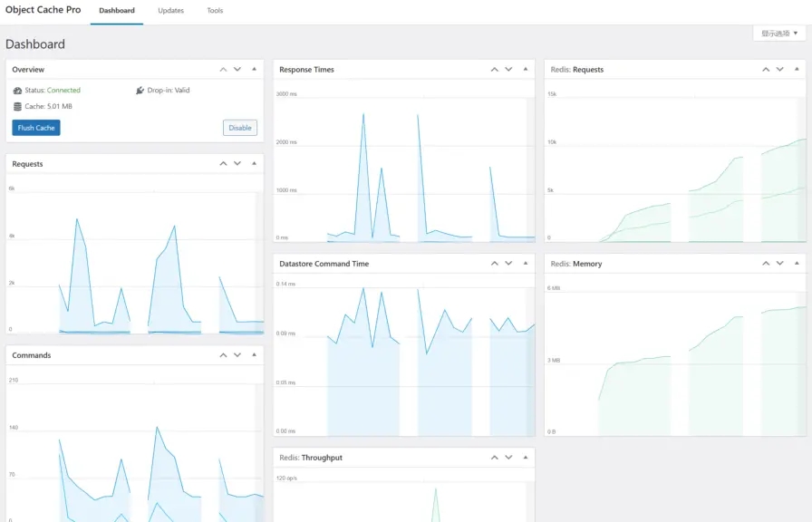The image size is (812, 522).
Task: Open the Tools tab
Action: tap(215, 11)
